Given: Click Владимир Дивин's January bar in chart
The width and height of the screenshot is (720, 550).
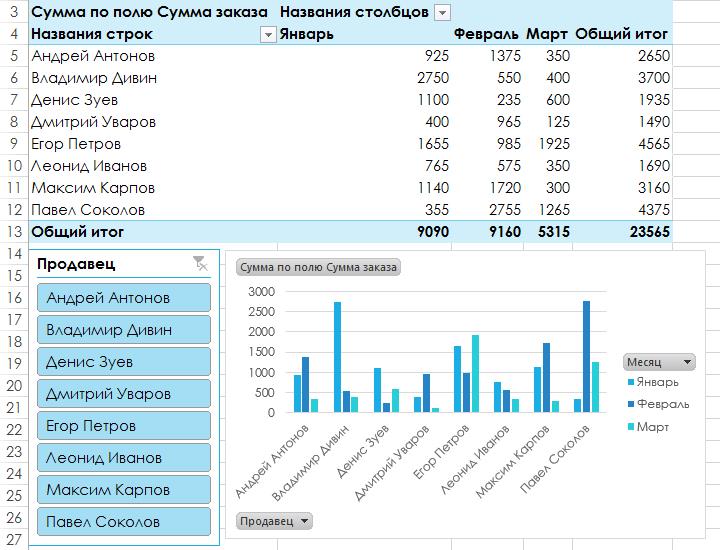Looking at the screenshot, I should coord(338,357).
